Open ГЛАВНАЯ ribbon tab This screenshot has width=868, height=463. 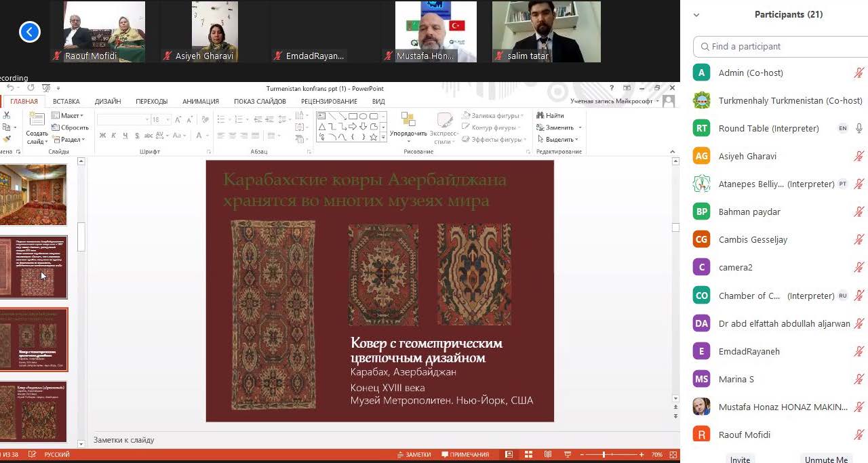(x=24, y=101)
